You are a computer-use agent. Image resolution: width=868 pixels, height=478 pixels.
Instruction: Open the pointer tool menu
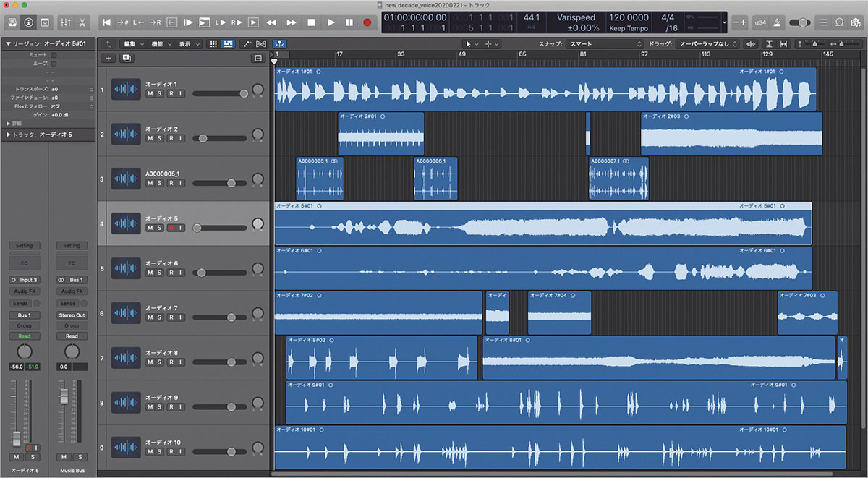(471, 44)
